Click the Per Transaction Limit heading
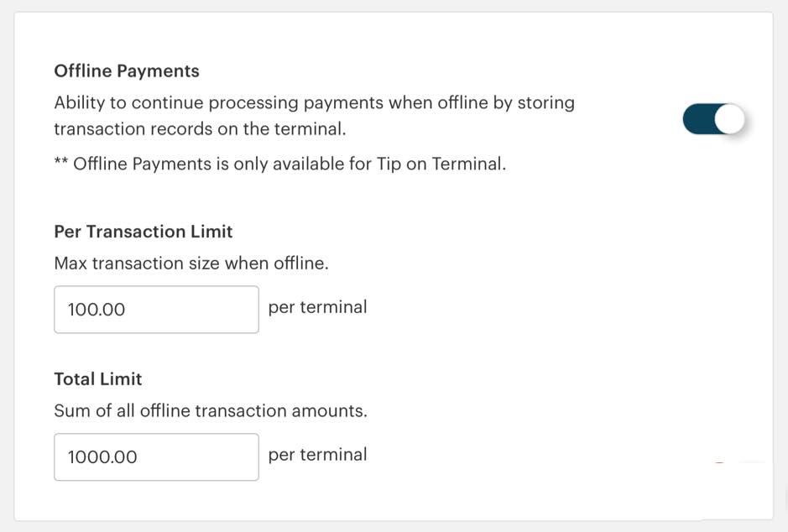The height and width of the screenshot is (532, 788). click(143, 232)
